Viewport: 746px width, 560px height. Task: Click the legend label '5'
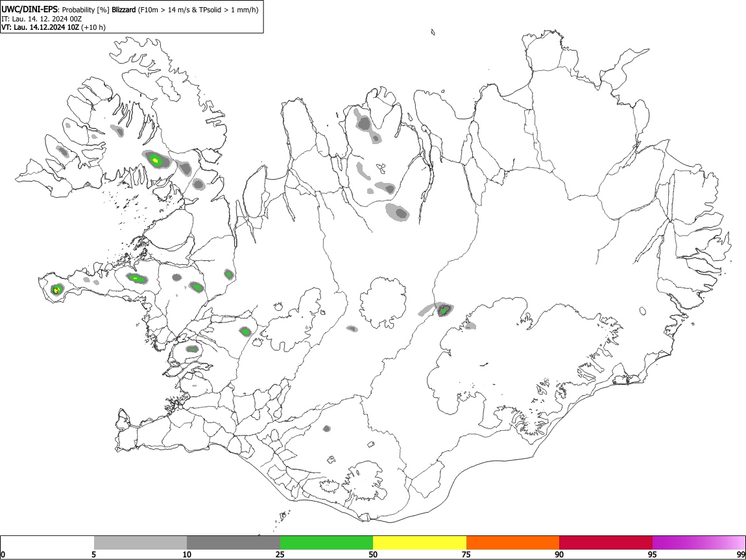93,554
